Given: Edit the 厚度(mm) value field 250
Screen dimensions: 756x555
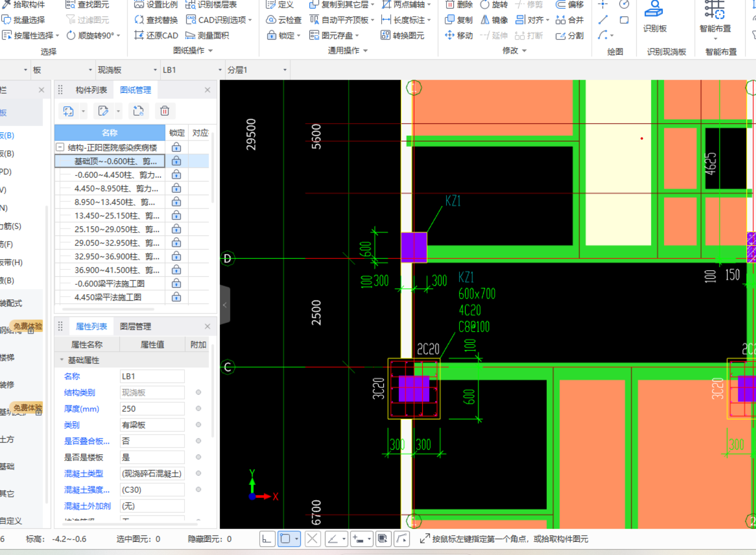Looking at the screenshot, I should point(152,409).
